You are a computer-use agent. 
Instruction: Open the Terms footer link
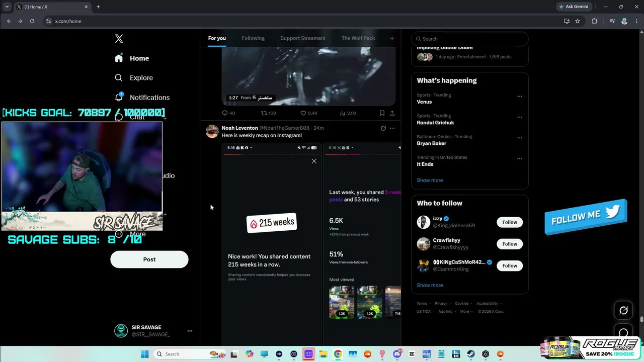(422, 304)
